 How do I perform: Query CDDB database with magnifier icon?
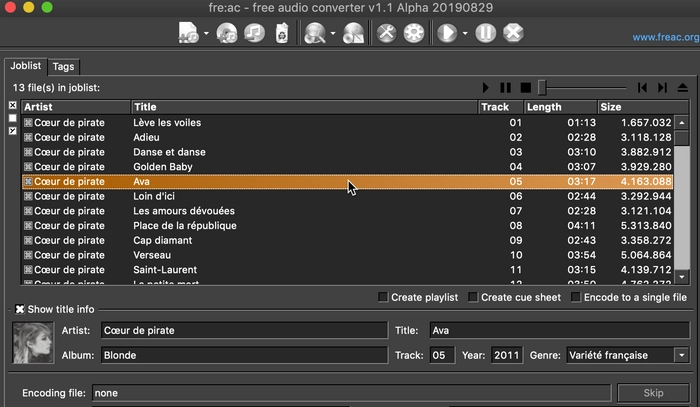pyautogui.click(x=315, y=33)
